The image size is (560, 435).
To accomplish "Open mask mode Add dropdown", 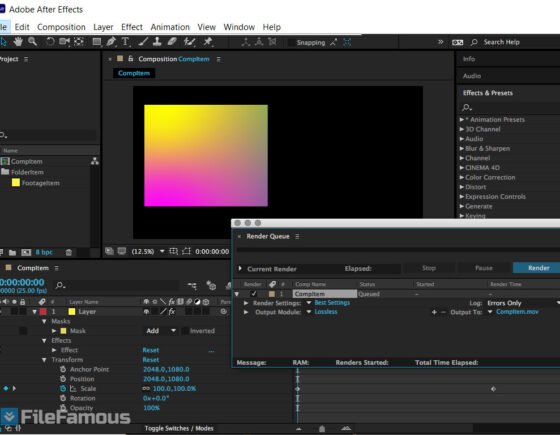I will tap(161, 331).
